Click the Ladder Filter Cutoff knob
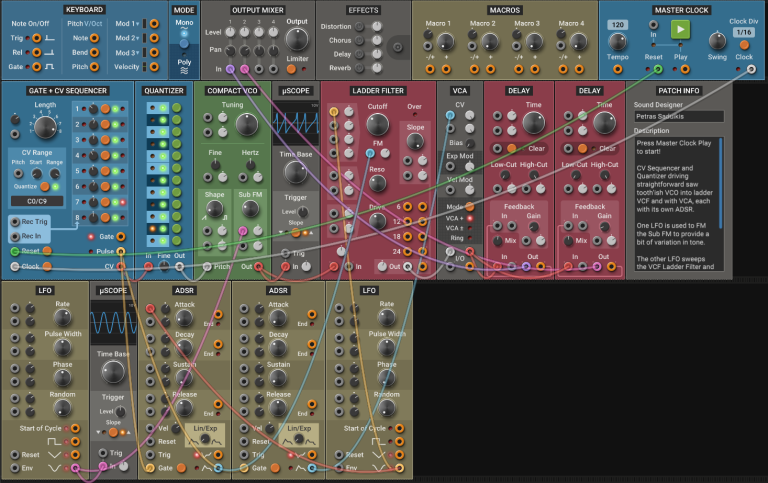The image size is (768, 483). pos(378,124)
